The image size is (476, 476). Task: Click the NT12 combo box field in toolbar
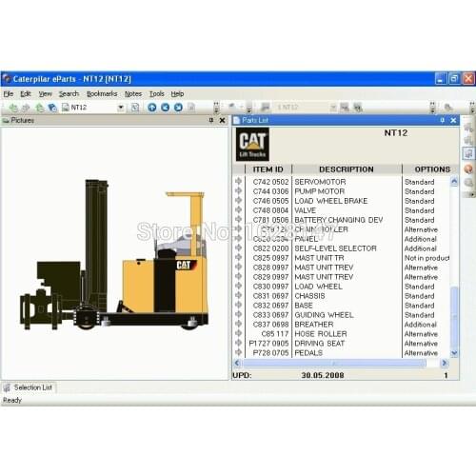tap(93, 108)
